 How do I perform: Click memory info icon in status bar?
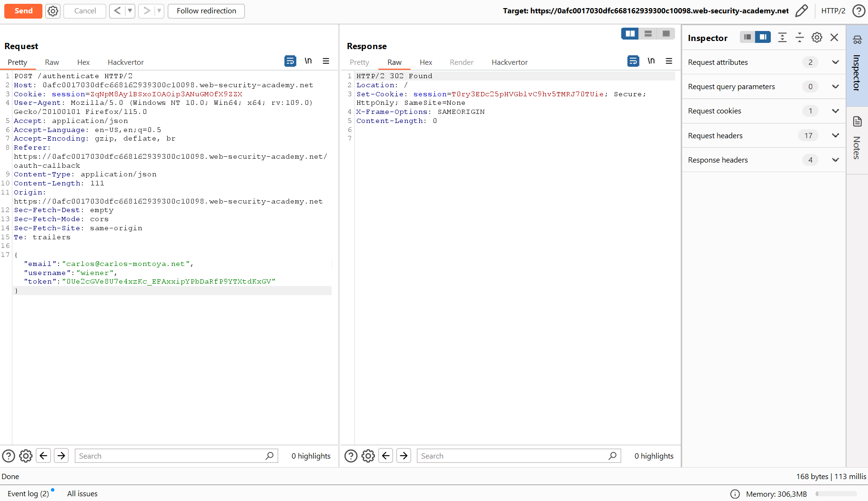735,494
